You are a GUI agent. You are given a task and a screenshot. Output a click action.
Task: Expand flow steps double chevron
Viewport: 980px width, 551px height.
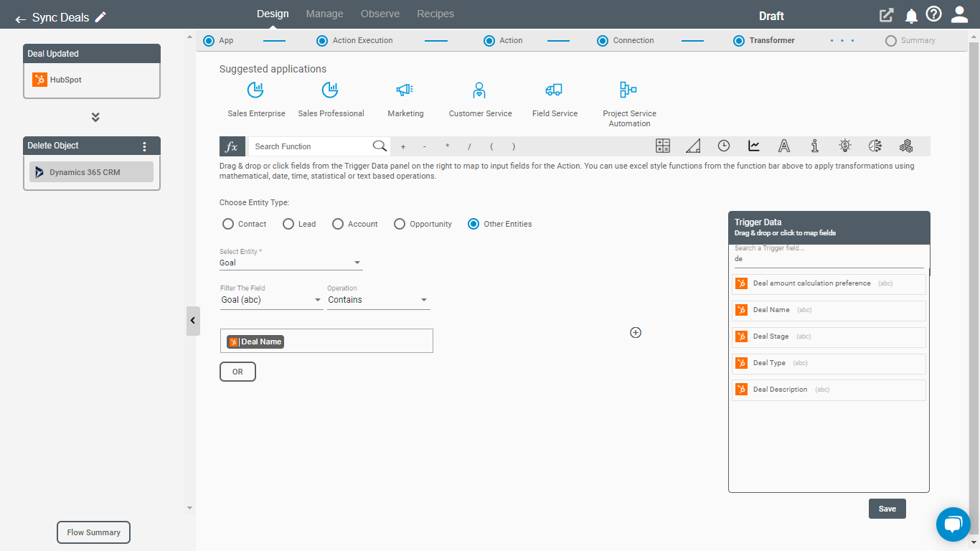(x=95, y=117)
